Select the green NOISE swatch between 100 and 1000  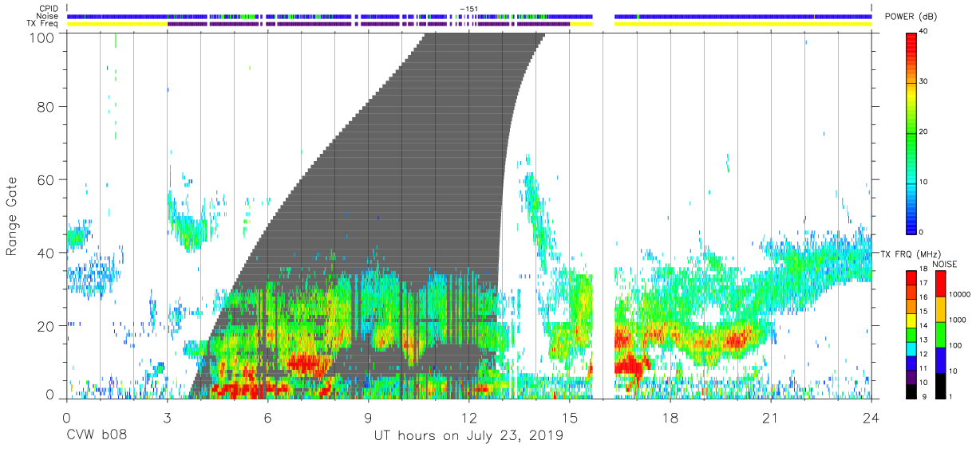point(940,335)
